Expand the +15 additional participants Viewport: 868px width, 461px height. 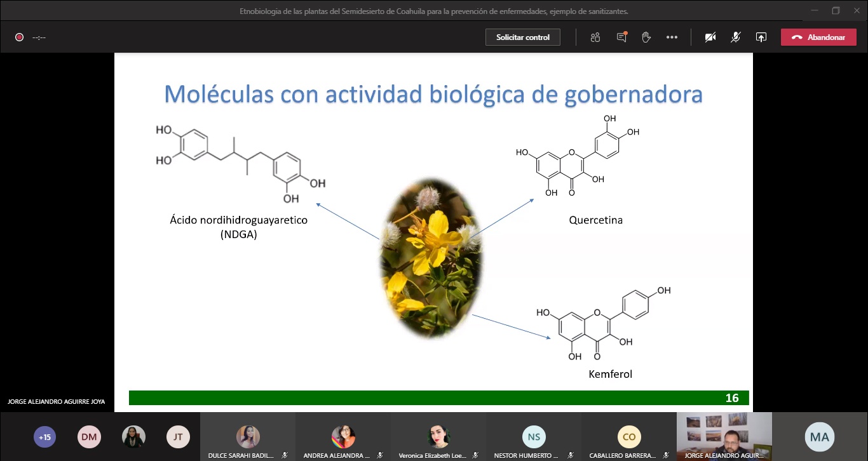point(44,437)
